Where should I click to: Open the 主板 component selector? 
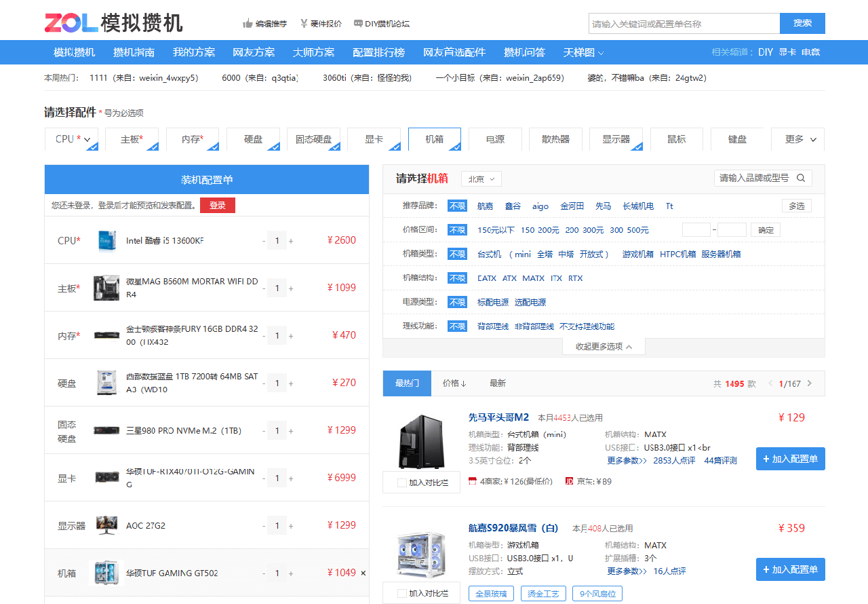click(x=132, y=139)
